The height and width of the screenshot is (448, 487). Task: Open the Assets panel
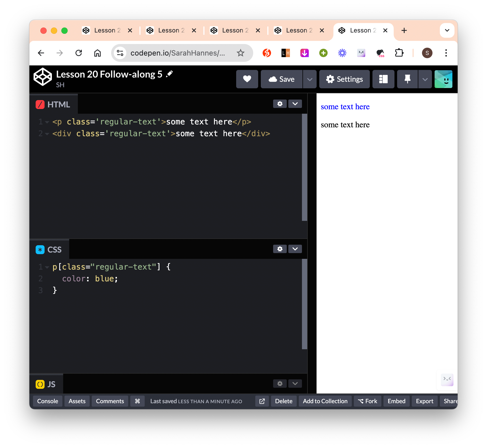point(77,401)
